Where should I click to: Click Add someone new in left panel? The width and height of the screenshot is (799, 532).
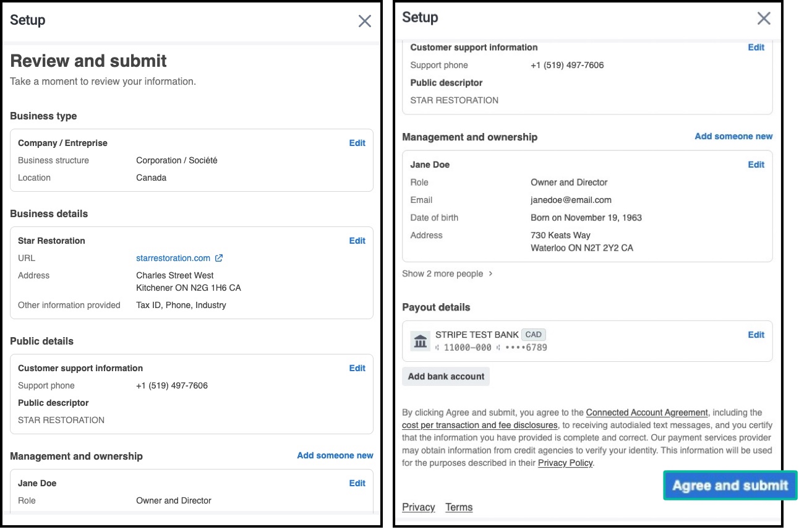[335, 455]
